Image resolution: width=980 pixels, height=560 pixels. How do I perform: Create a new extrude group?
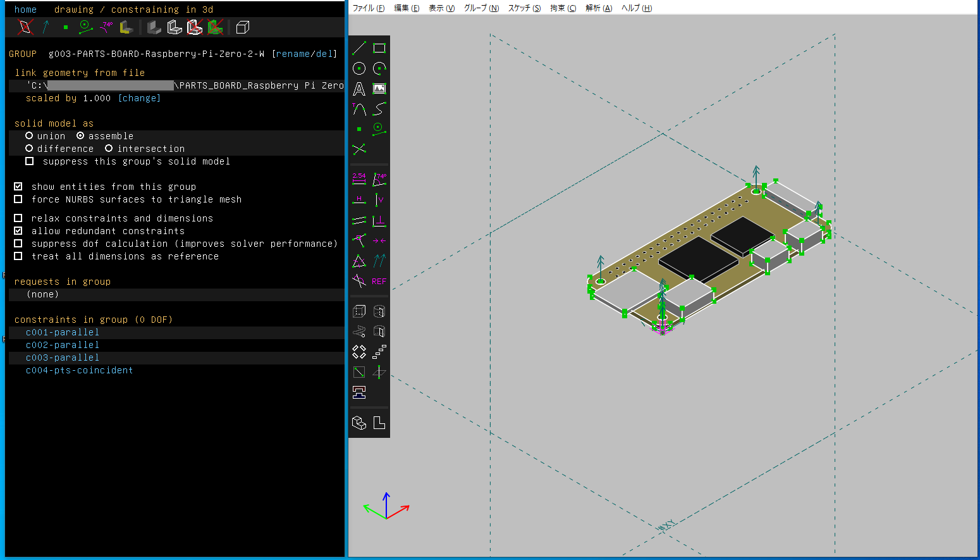tap(359, 311)
